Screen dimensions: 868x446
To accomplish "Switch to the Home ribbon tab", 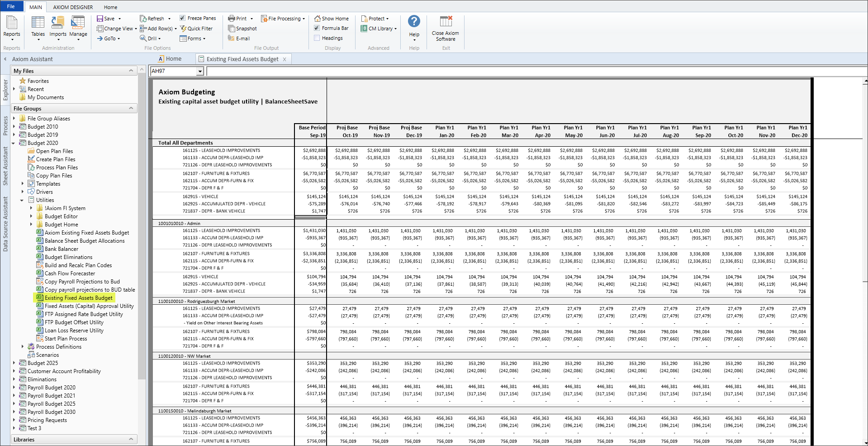I will point(110,7).
